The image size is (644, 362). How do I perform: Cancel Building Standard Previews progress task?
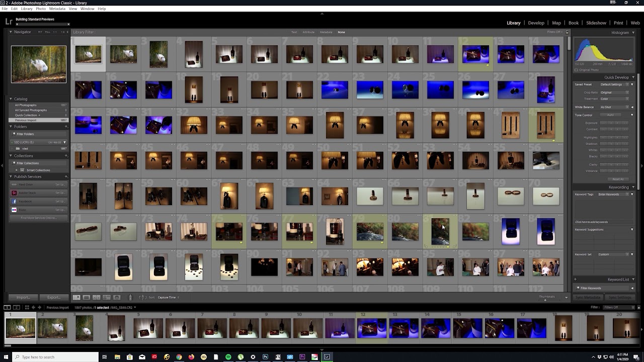[68, 24]
